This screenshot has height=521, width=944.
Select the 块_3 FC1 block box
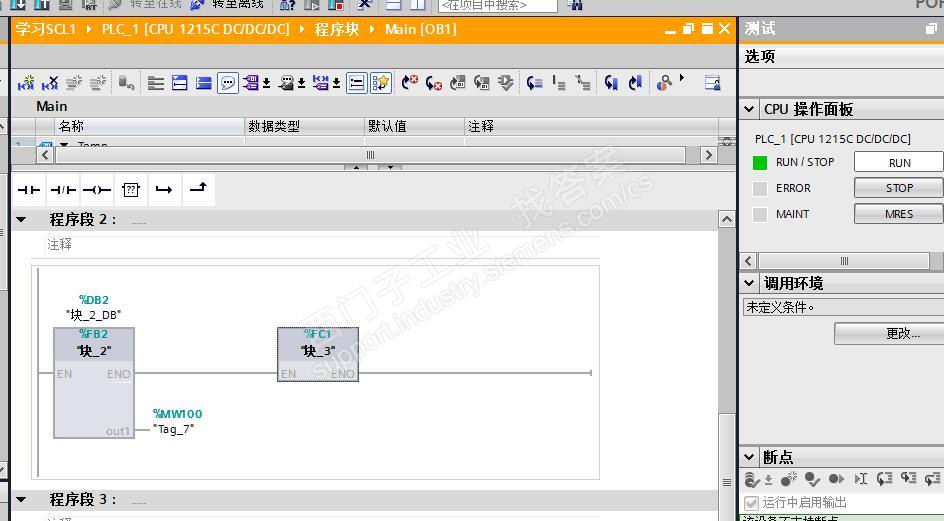(x=318, y=354)
